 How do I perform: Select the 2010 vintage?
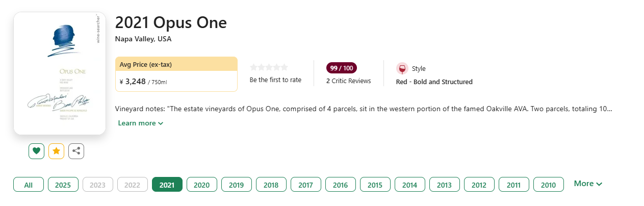549,185
